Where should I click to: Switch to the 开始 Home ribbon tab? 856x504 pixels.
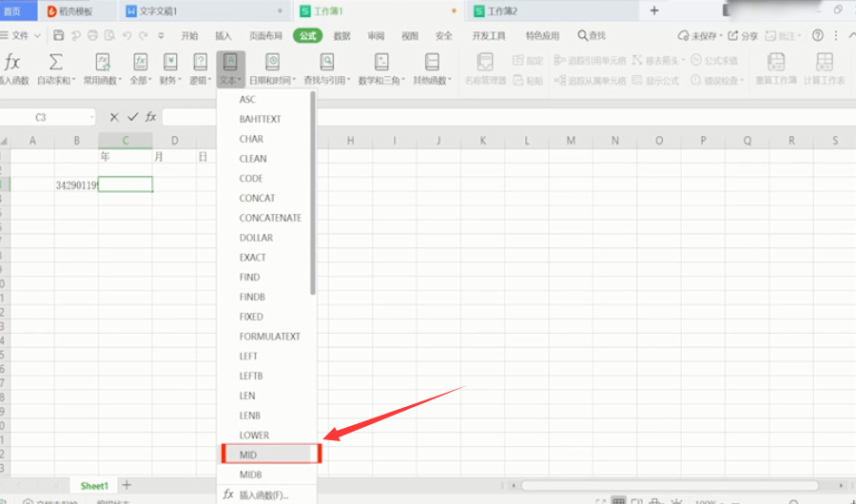coord(189,35)
